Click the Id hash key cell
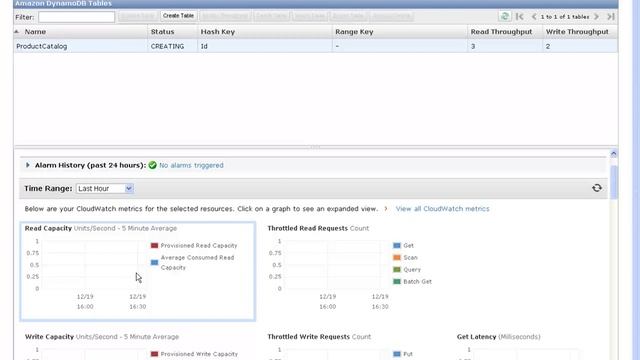Viewport: 640px width, 360px height. coord(204,47)
